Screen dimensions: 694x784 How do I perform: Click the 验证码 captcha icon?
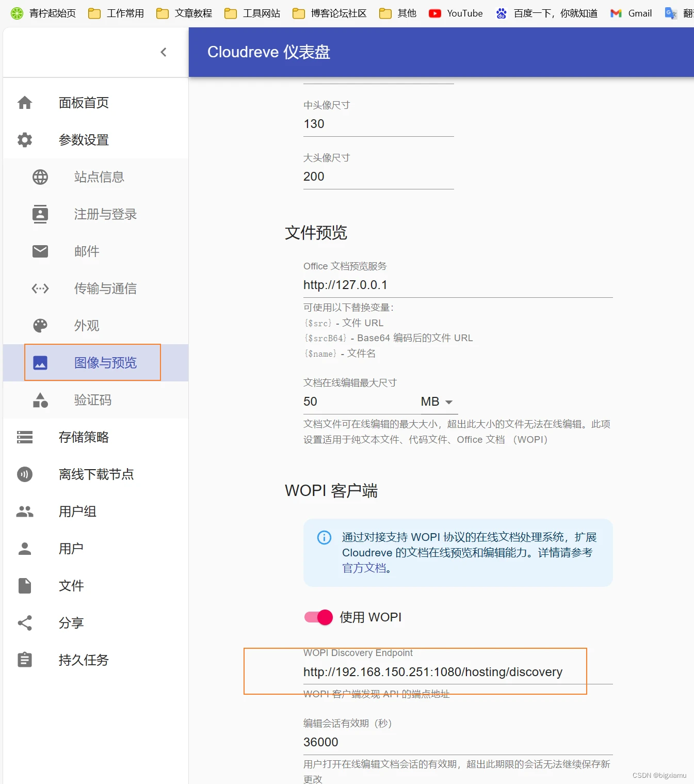point(40,400)
